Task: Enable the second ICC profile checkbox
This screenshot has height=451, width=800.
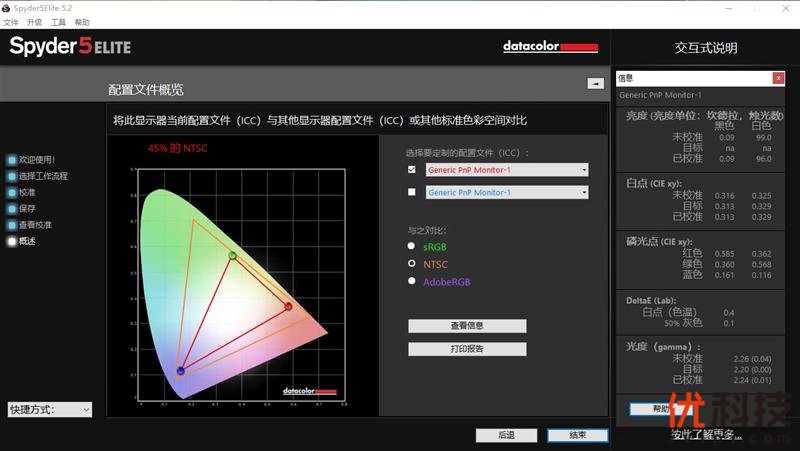Action: tap(412, 192)
